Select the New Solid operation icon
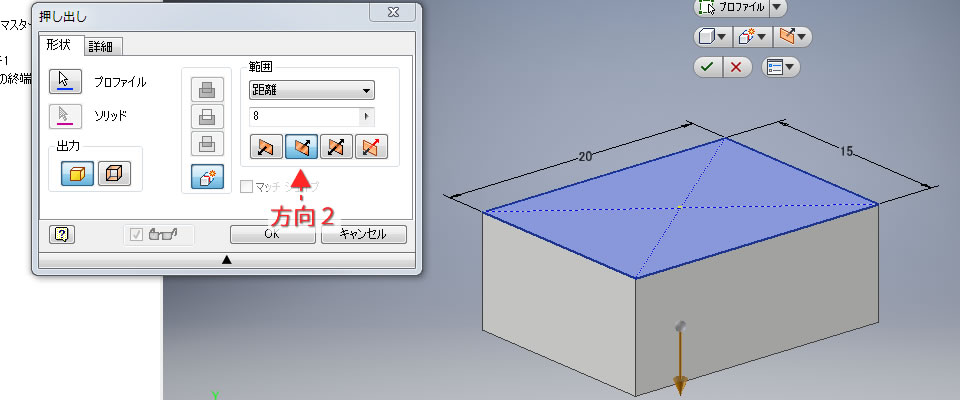The image size is (960, 400). (207, 176)
